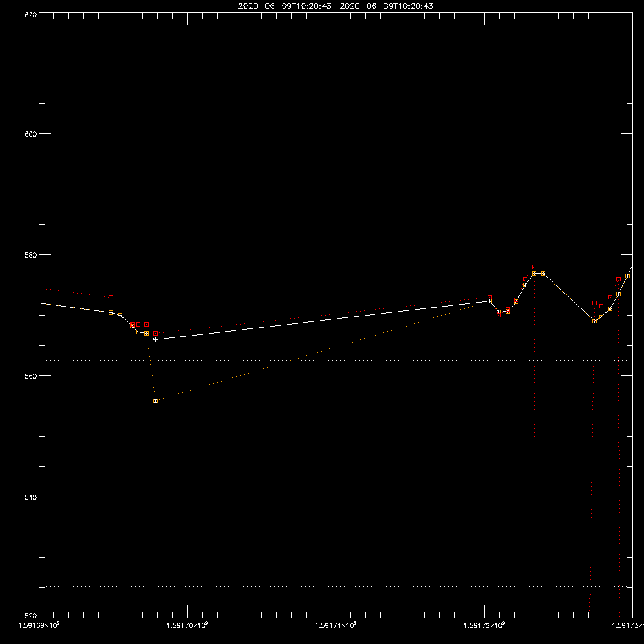The height and width of the screenshot is (644, 644).
Task: Click the 580 y-axis label
Action: [31, 255]
